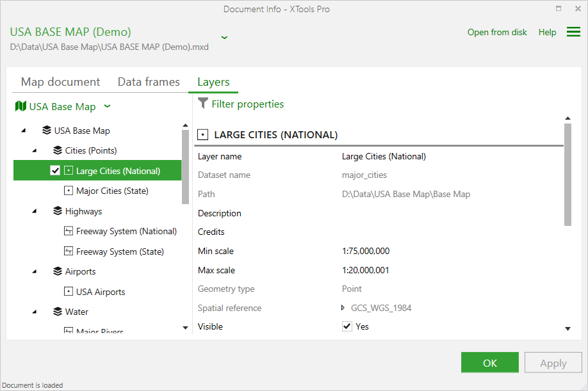The image size is (588, 391).
Task: Switch to the Data frames tab
Action: pyautogui.click(x=149, y=82)
